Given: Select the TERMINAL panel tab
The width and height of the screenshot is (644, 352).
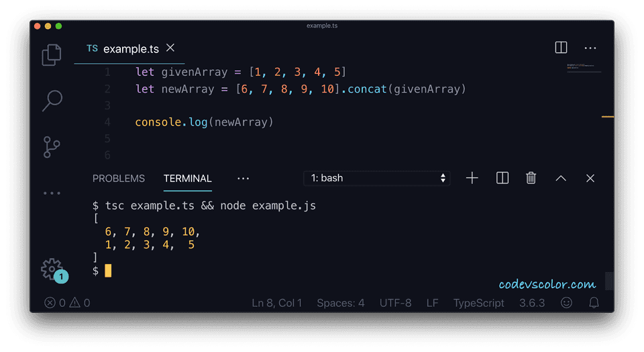Looking at the screenshot, I should point(188,179).
